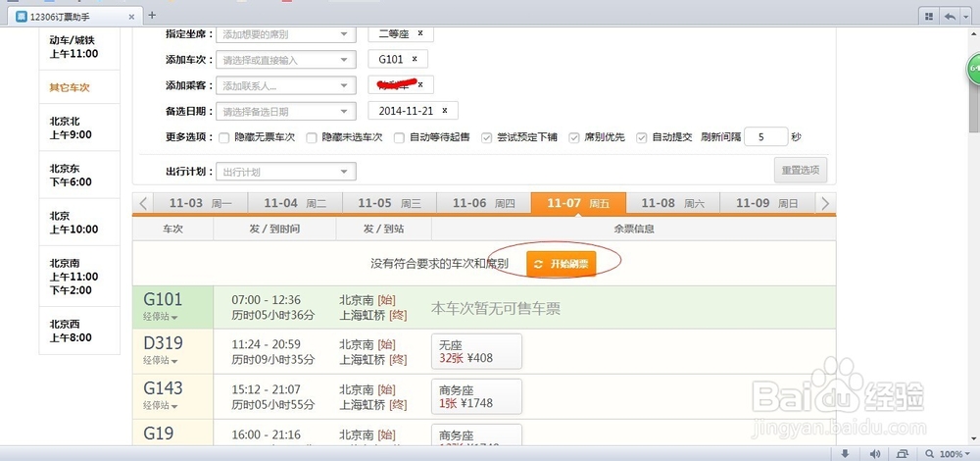Expand 经停站 under G143
The image size is (980, 461).
coord(160,405)
